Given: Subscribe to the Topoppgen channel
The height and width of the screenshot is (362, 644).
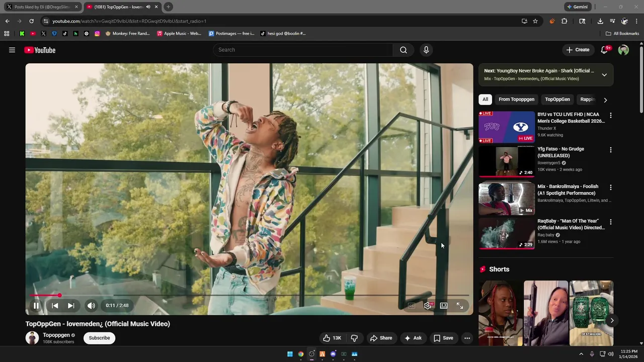Looking at the screenshot, I should [x=99, y=338].
